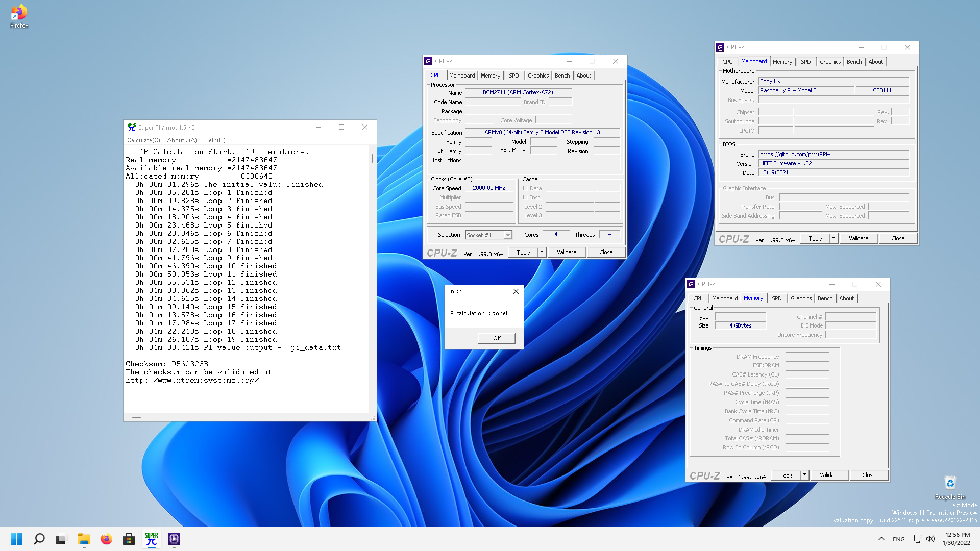This screenshot has width=980, height=551.
Task: Click Validate in the Memory window
Action: [x=829, y=475]
